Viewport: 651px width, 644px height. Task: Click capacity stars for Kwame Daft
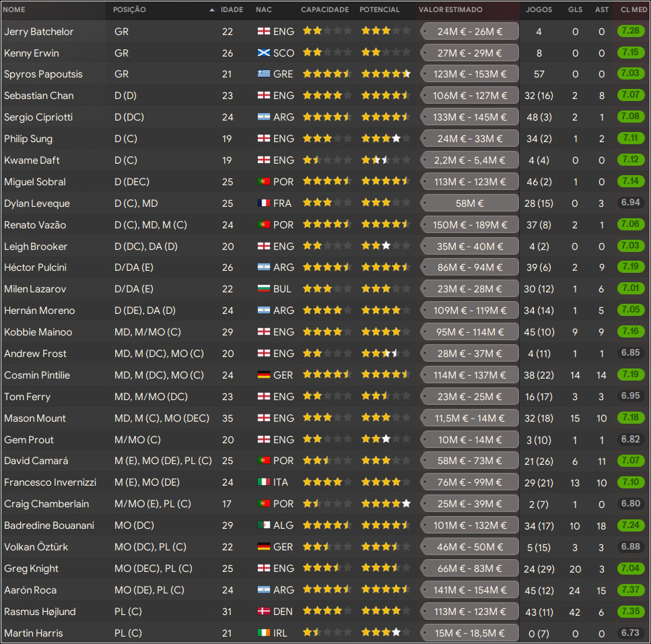[x=327, y=160]
